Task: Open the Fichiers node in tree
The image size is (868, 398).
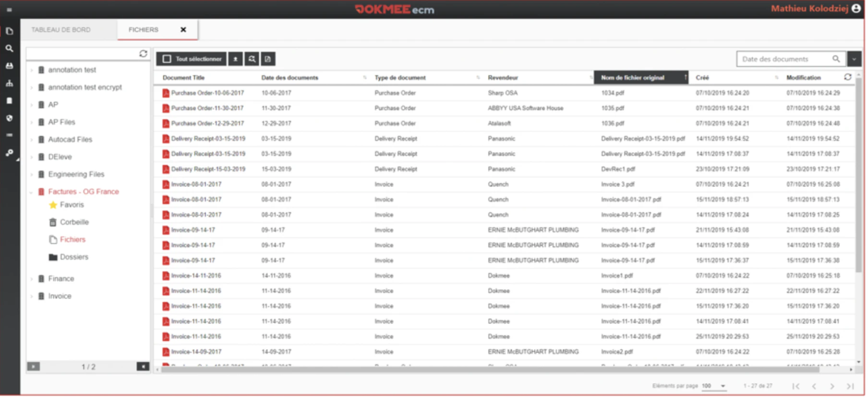Action: click(72, 240)
